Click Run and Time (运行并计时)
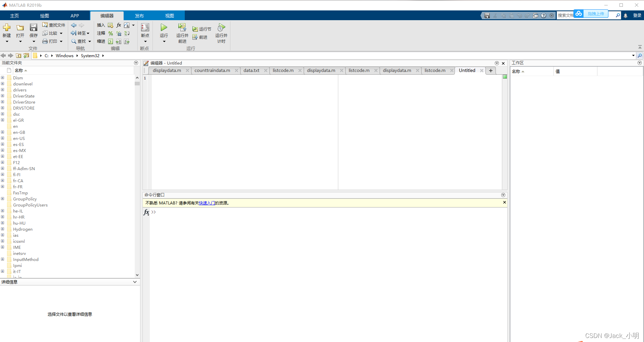This screenshot has width=644, height=342. 221,33
